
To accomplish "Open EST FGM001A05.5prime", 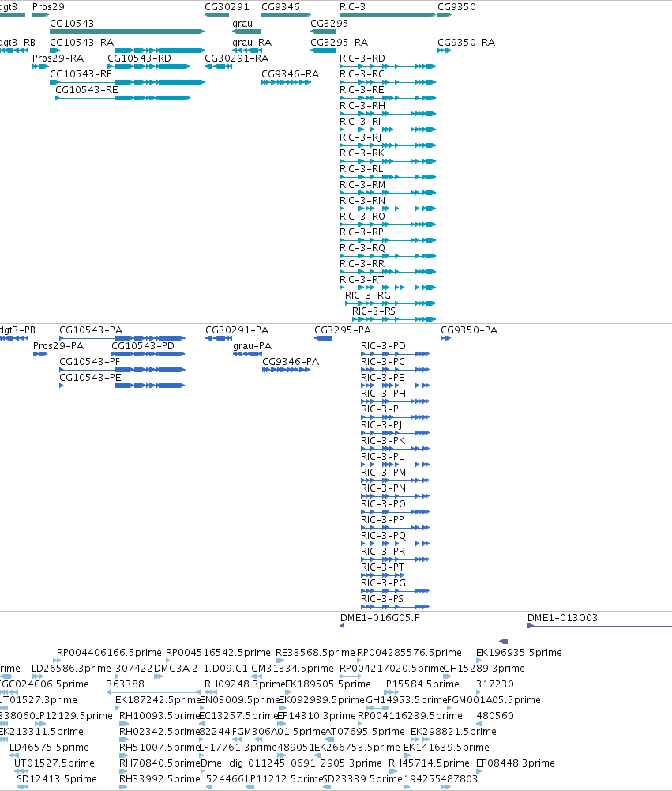I will point(494,700).
